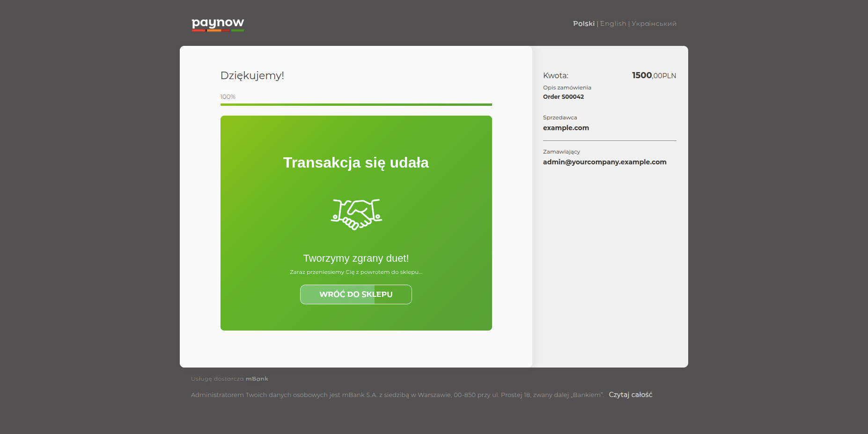The height and width of the screenshot is (434, 868).
Task: Click the Administratorem Twoich danych notice
Action: click(397, 395)
